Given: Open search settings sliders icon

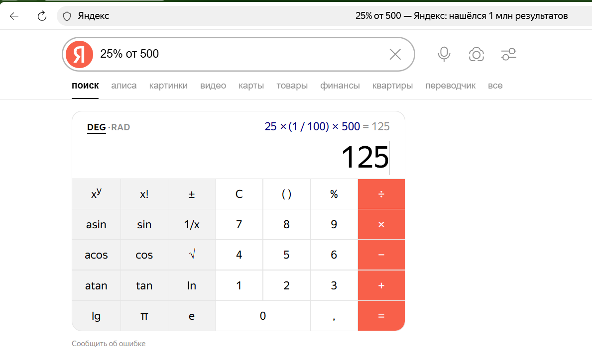Looking at the screenshot, I should pyautogui.click(x=509, y=54).
